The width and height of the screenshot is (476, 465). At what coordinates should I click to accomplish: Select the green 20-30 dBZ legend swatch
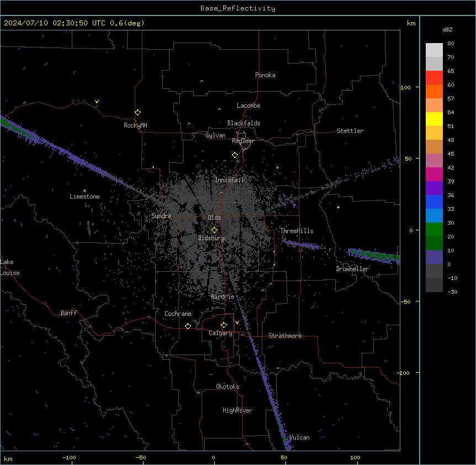point(434,230)
